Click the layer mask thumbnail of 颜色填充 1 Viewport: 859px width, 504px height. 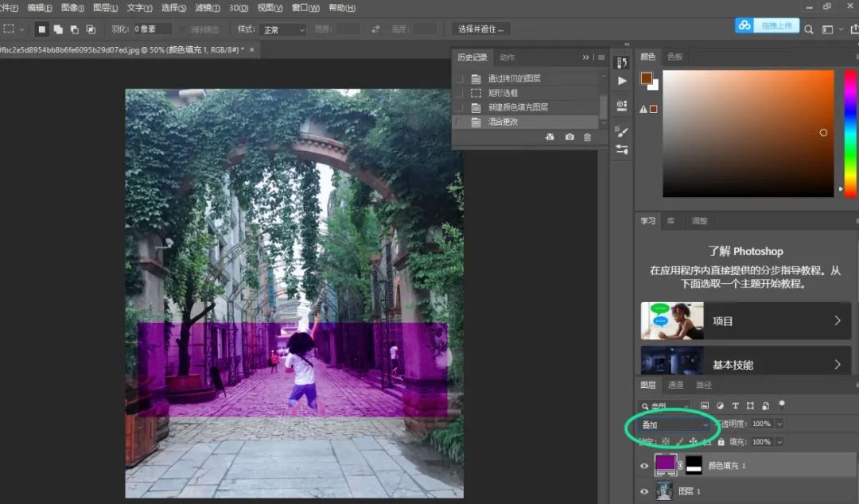tap(694, 465)
